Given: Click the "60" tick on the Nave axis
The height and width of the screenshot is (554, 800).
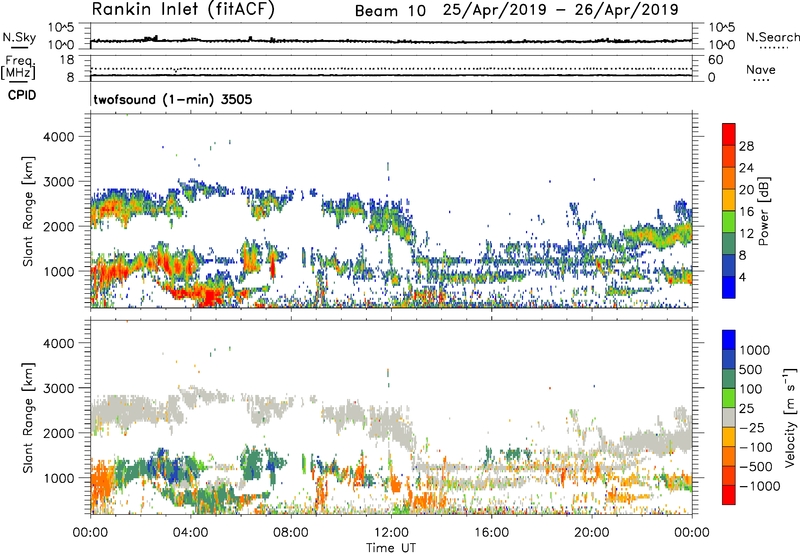Looking at the screenshot, I should pyautogui.click(x=715, y=60).
